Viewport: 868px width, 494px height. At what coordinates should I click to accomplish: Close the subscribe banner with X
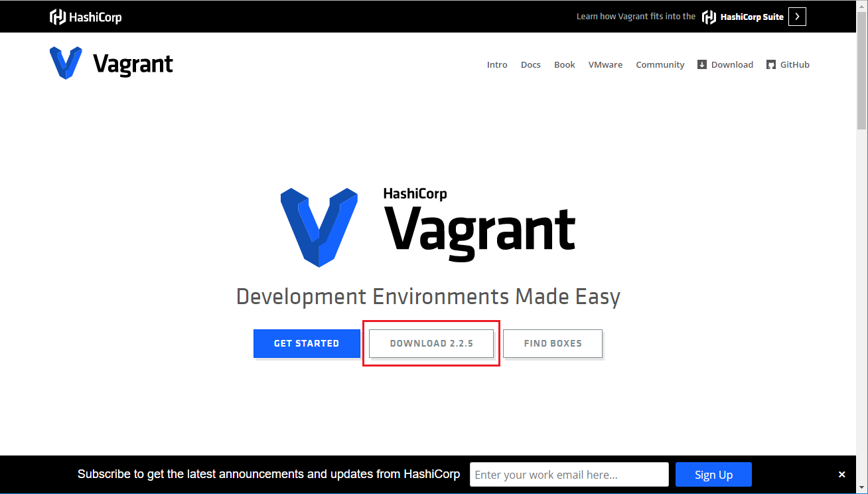tap(841, 475)
